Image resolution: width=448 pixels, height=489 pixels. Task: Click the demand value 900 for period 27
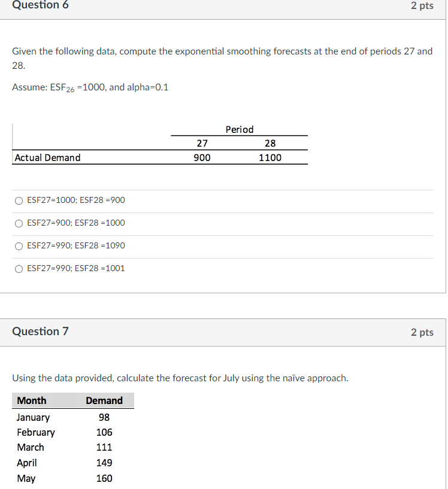(x=202, y=157)
